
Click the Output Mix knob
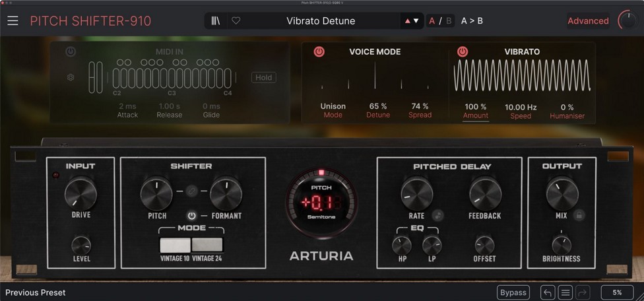tap(562, 194)
